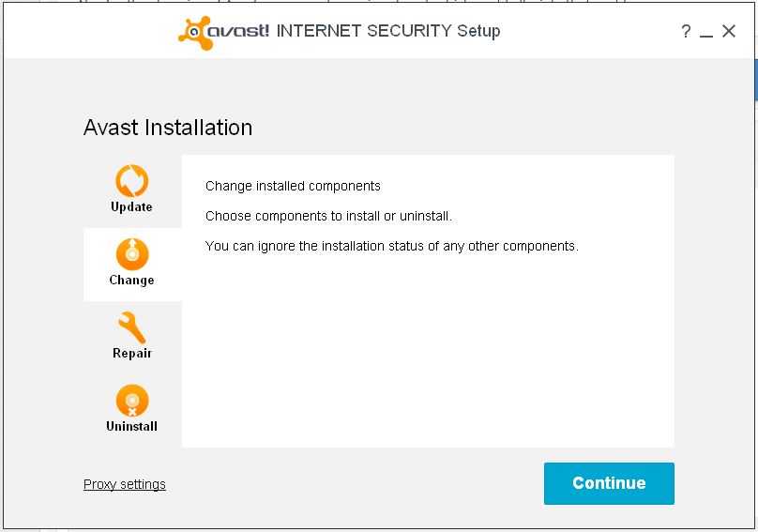Open help via the question mark
The image size is (758, 532).
tap(686, 32)
